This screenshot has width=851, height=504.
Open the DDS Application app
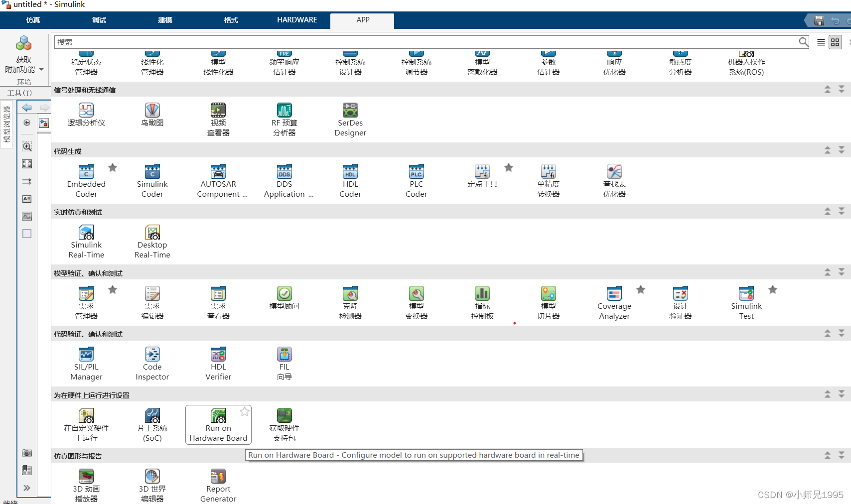284,181
